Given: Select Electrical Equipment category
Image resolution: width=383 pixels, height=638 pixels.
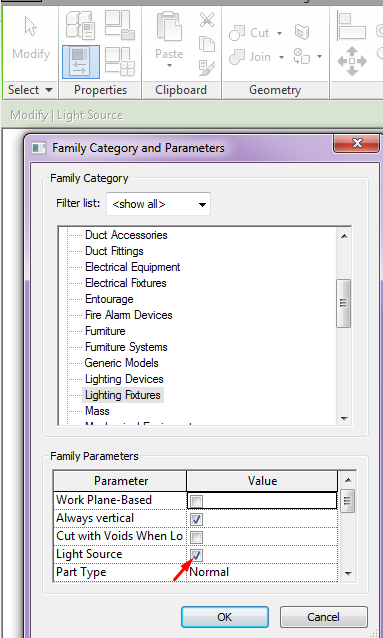Looking at the screenshot, I should 133,267.
